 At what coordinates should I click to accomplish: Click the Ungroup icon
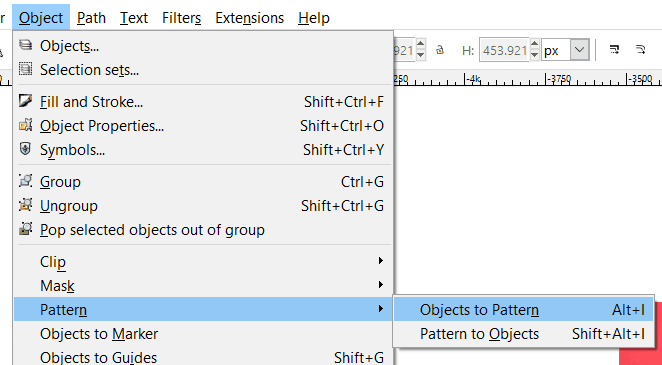[x=26, y=205]
